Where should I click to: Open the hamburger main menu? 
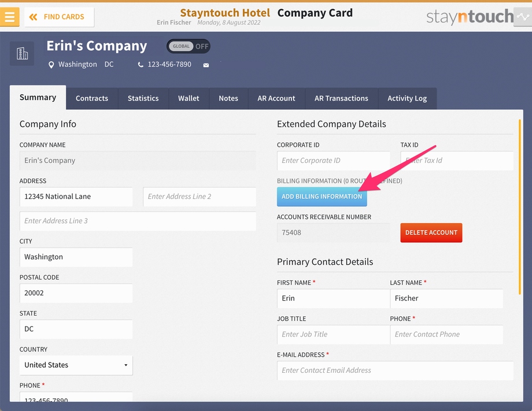click(9, 17)
